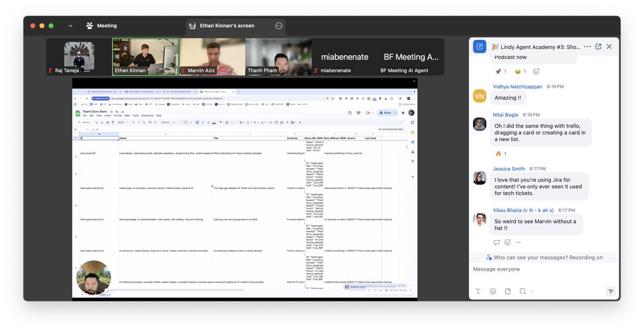Click Last Used column header cell
Viewport: 644px width, 332px height.
click(x=373, y=138)
